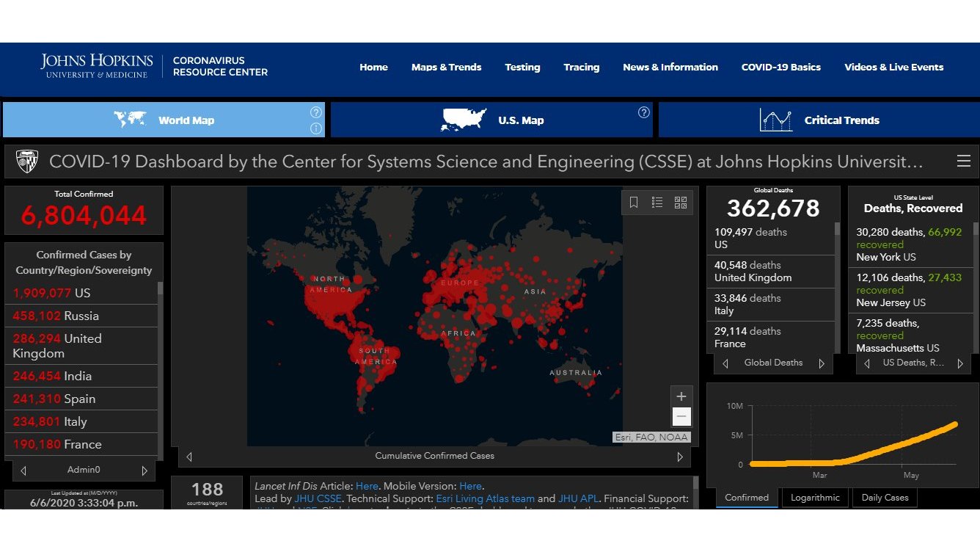Show the map legend list icon
Screen dimensions: 980x552
pos(657,203)
